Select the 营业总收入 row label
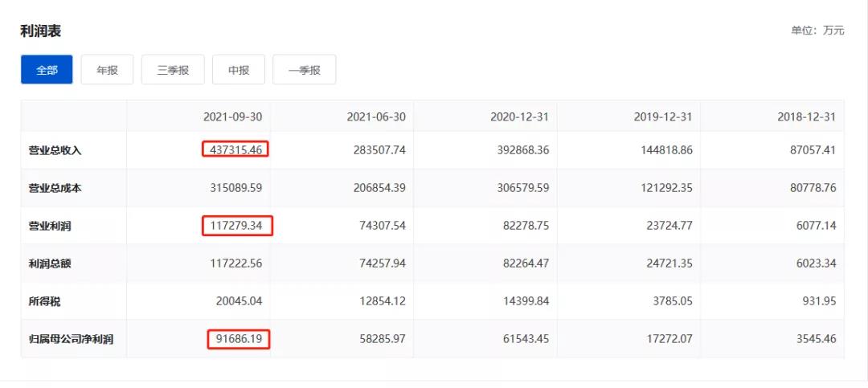The height and width of the screenshot is (388, 868). tap(55, 150)
